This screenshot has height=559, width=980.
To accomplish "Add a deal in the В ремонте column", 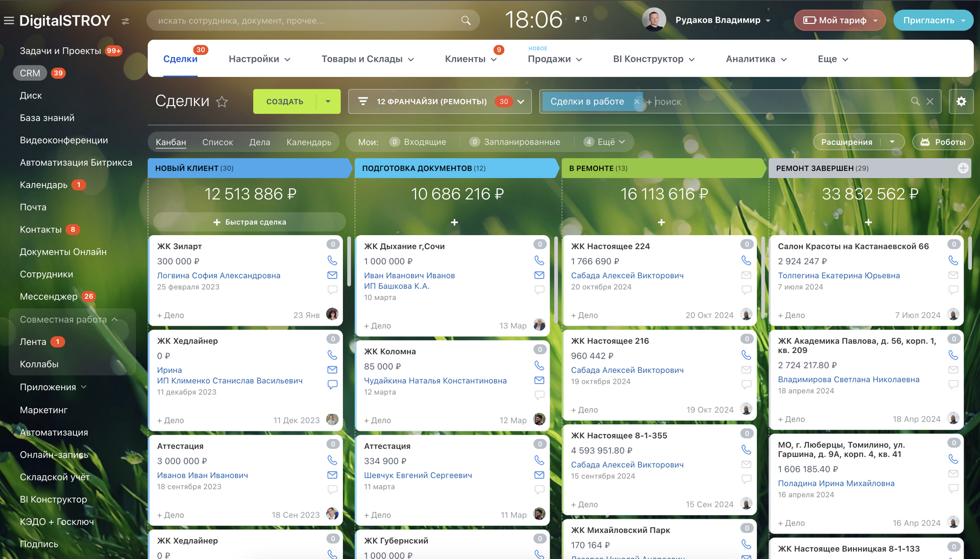I will (x=661, y=222).
